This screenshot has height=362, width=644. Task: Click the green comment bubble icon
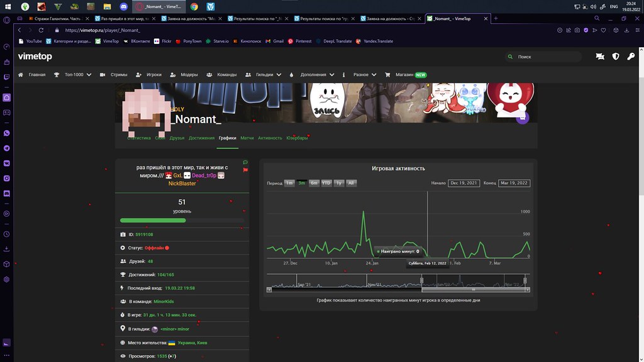click(245, 162)
